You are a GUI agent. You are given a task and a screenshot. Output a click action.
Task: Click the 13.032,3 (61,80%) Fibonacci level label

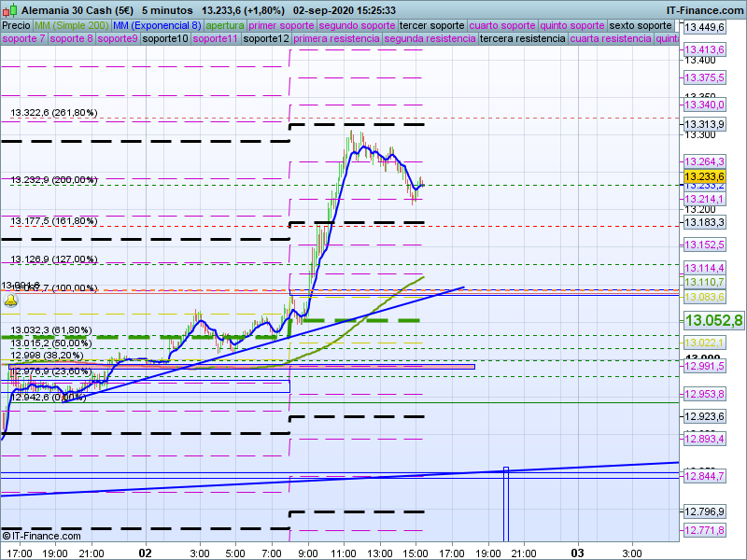tap(51, 330)
